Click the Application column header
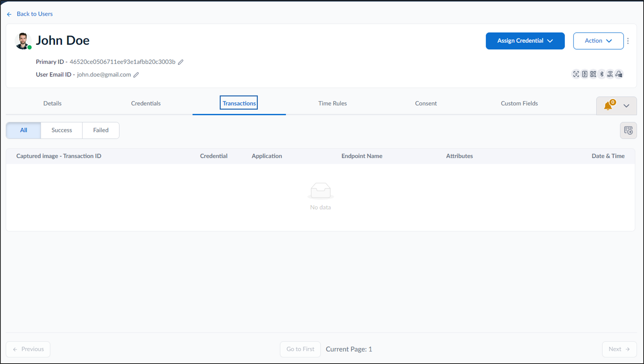The width and height of the screenshot is (644, 364). coord(267,156)
